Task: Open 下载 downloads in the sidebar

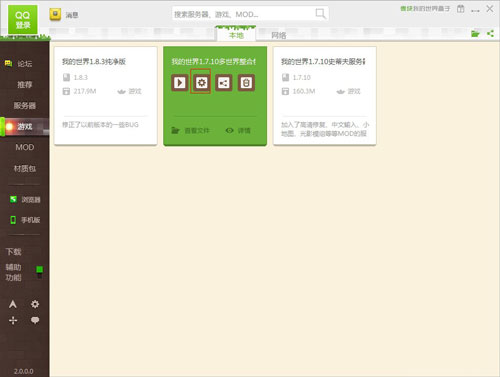Action: (x=14, y=252)
